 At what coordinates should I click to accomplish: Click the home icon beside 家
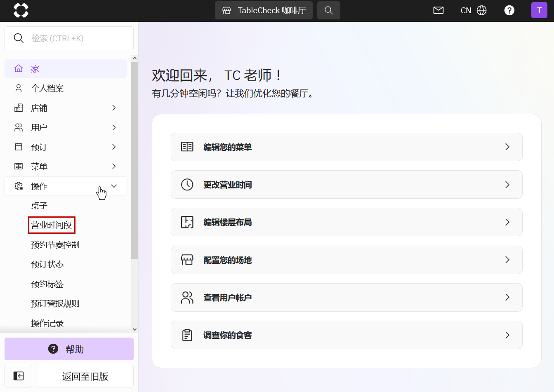tap(19, 68)
